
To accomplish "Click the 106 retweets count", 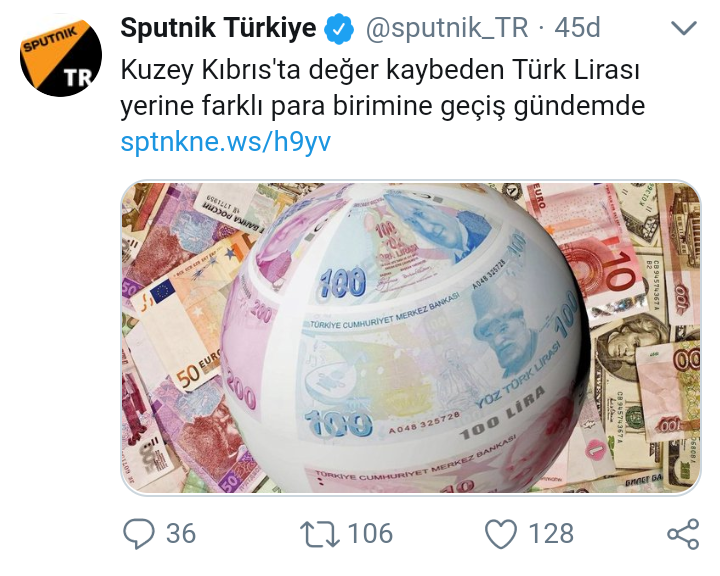I will [370, 534].
